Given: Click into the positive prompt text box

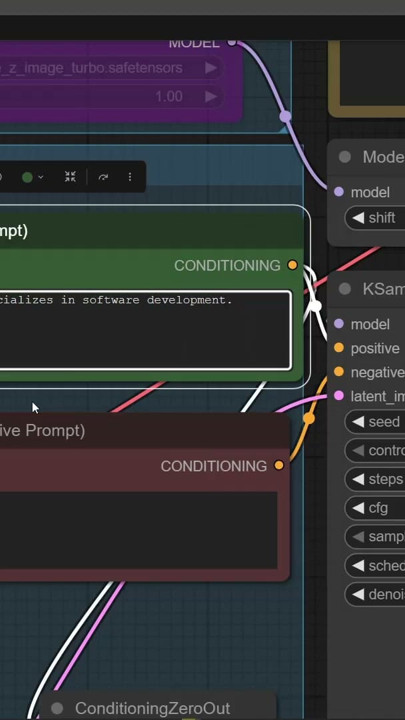Looking at the screenshot, I should [145, 330].
